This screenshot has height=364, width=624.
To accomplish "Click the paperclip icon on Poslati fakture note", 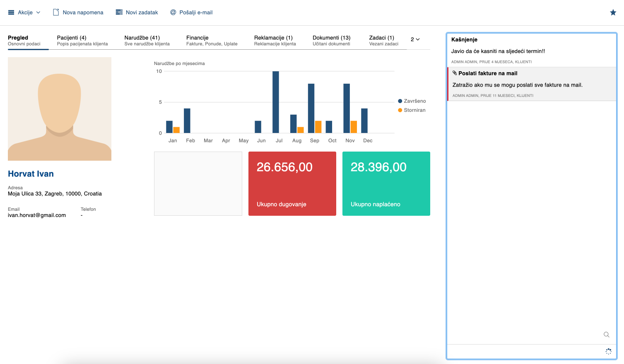I will pos(455,73).
